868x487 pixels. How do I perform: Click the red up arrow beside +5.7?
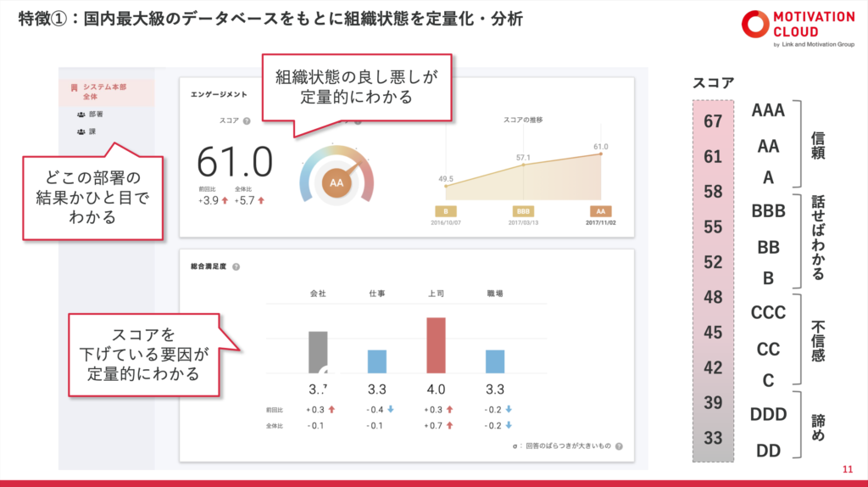pos(261,200)
